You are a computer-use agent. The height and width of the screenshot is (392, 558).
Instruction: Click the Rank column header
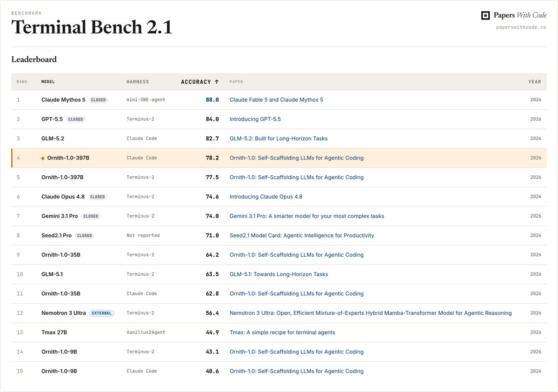tap(22, 82)
